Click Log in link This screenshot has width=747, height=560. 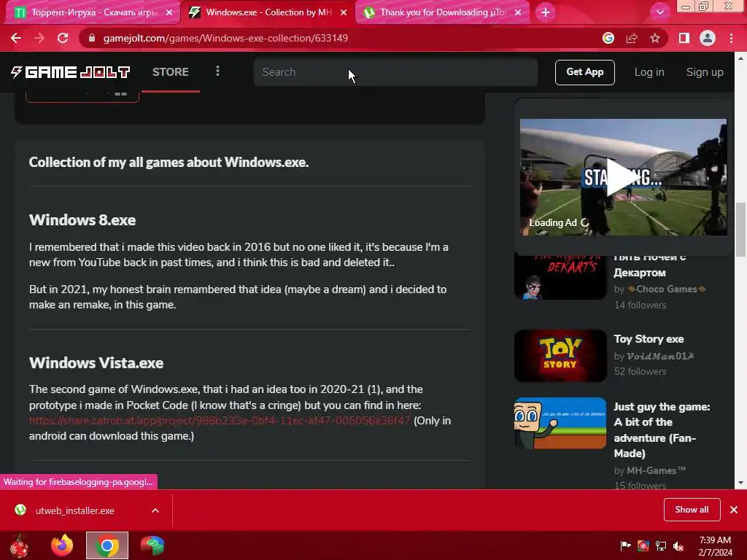649,72
